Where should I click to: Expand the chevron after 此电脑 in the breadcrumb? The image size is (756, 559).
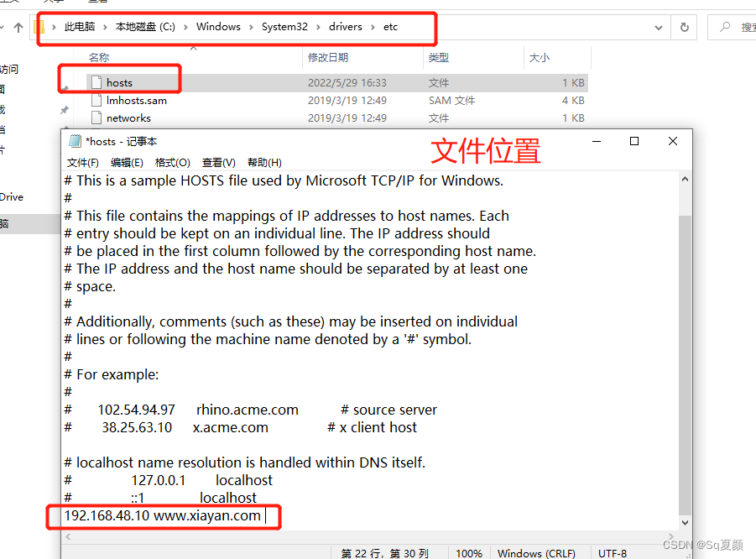(x=105, y=27)
